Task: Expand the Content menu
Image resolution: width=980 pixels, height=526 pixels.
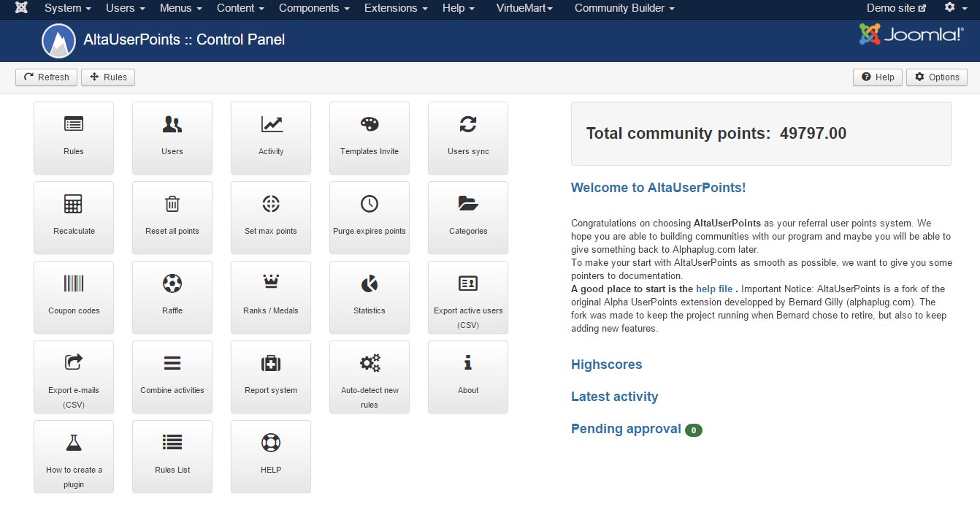Action: (x=240, y=8)
